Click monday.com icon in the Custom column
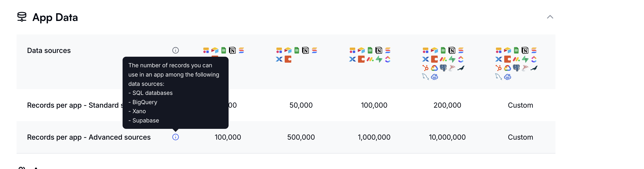This screenshot has height=169, width=644. point(516,59)
